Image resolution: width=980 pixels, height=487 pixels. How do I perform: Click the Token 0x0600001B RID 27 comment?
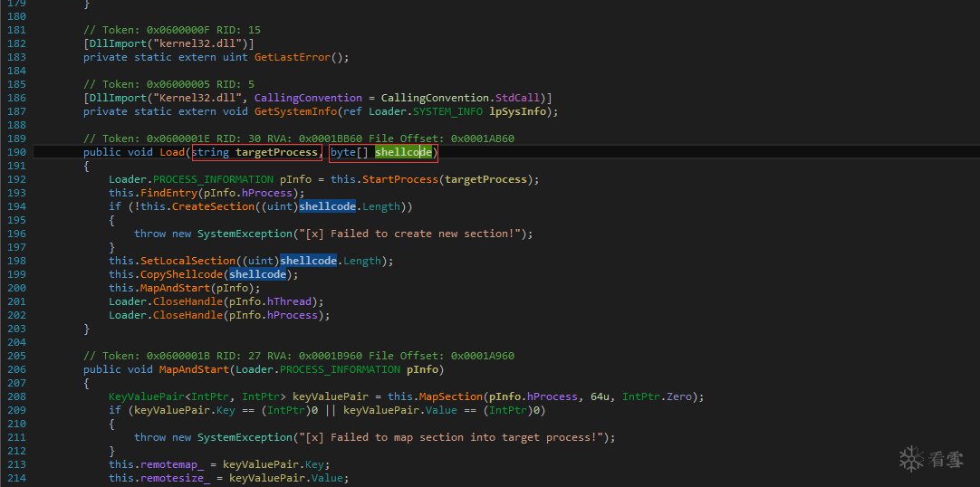(300, 356)
